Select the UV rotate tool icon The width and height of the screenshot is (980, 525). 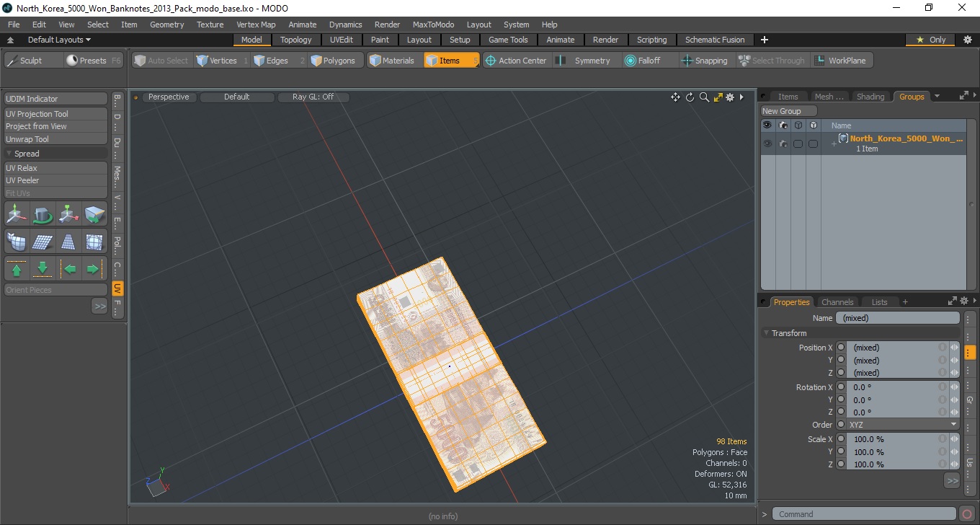tap(43, 214)
